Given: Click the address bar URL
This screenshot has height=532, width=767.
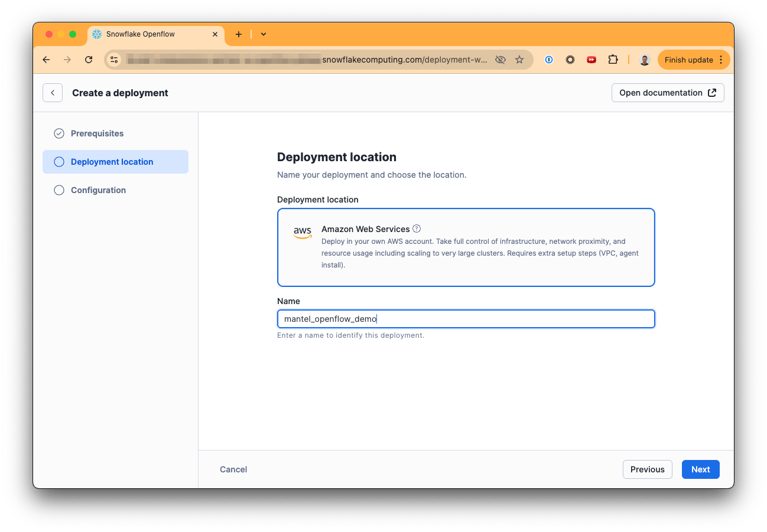Looking at the screenshot, I should pyautogui.click(x=307, y=60).
